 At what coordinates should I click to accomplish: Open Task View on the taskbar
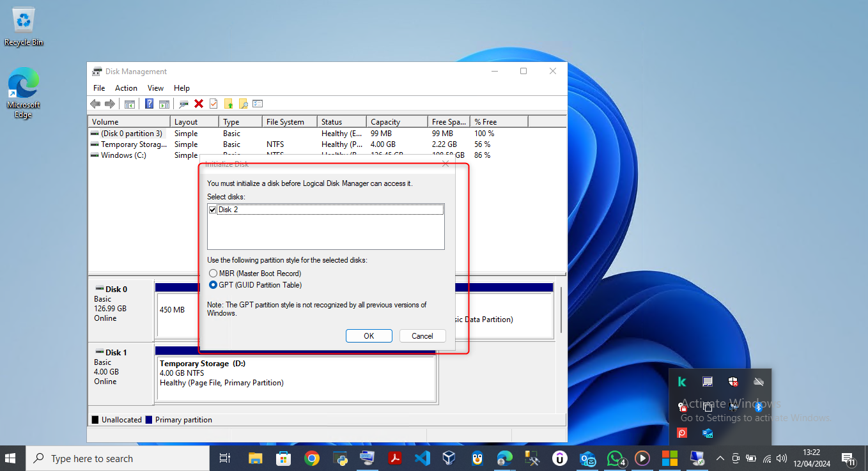click(224, 458)
